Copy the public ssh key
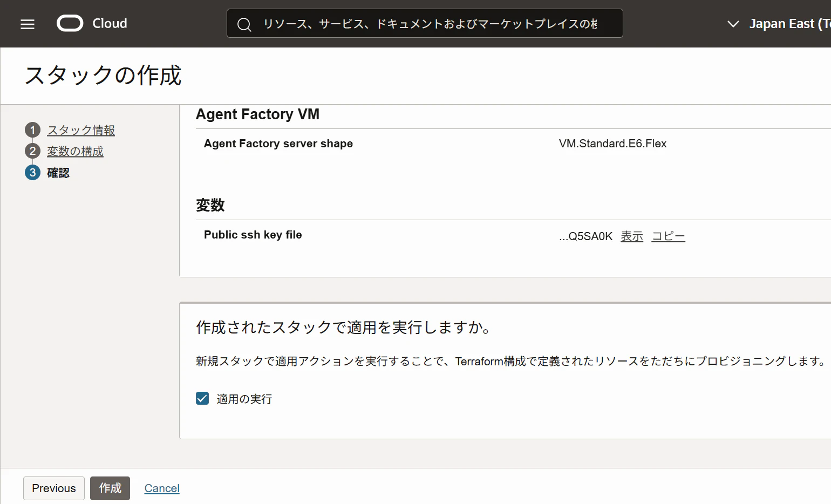Screen dimensions: 831x504 tap(669, 236)
